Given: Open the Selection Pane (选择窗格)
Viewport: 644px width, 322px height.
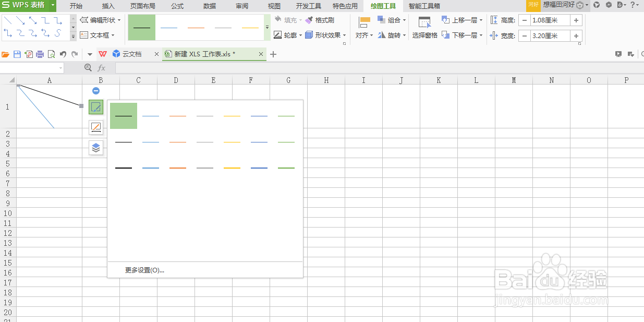Looking at the screenshot, I should coord(425,27).
